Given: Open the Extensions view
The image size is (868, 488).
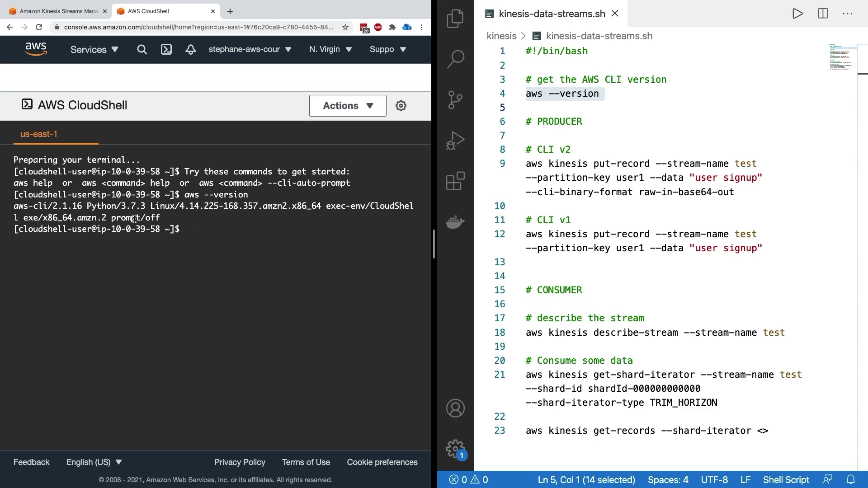Looking at the screenshot, I should click(x=455, y=181).
